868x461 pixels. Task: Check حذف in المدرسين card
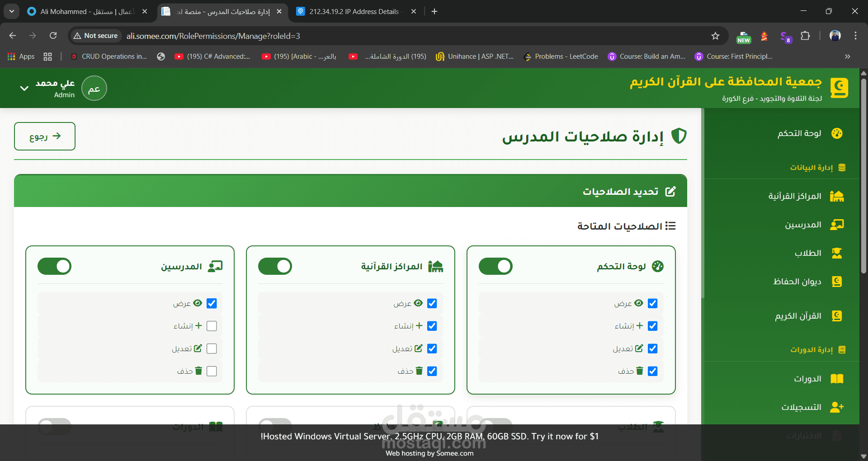(212, 371)
